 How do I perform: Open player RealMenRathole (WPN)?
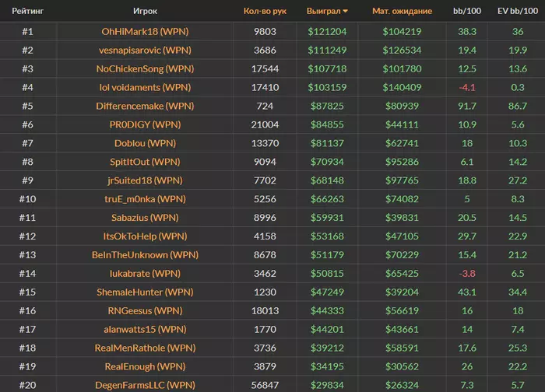[x=145, y=348]
